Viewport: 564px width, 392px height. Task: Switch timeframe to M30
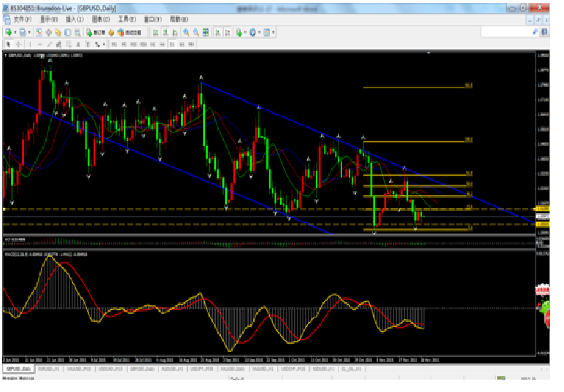coord(143,45)
